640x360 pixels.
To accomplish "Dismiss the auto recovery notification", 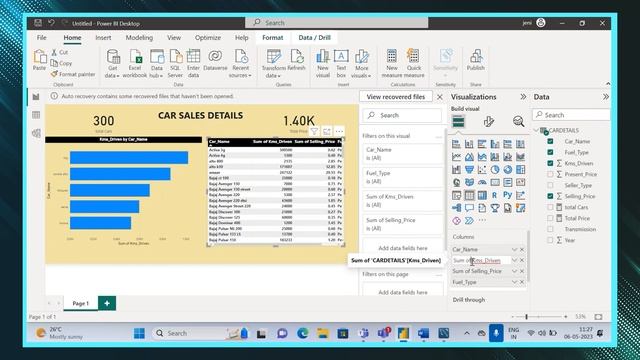I will [x=440, y=97].
